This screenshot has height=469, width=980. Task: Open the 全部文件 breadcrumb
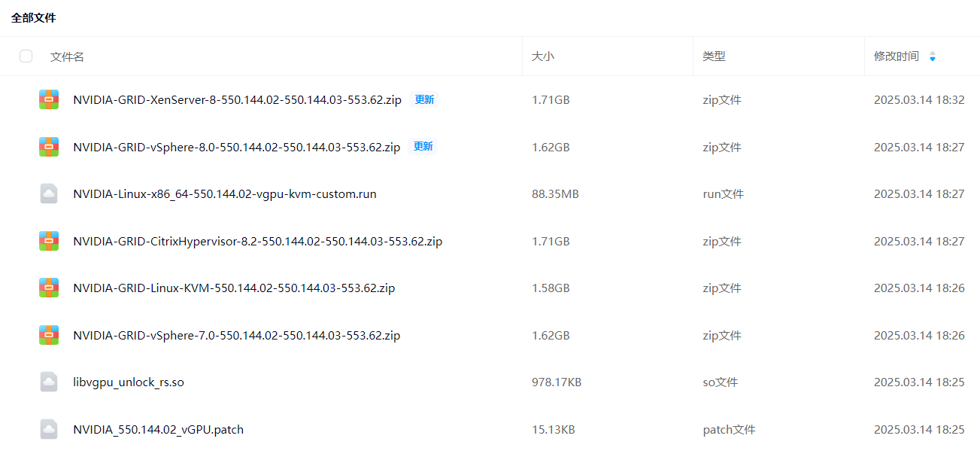[x=34, y=17]
